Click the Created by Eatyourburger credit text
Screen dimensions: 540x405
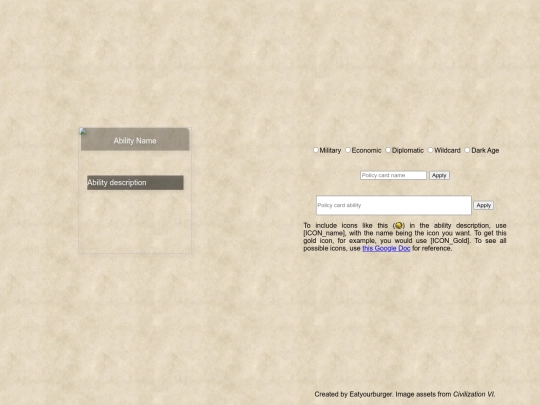(405, 394)
